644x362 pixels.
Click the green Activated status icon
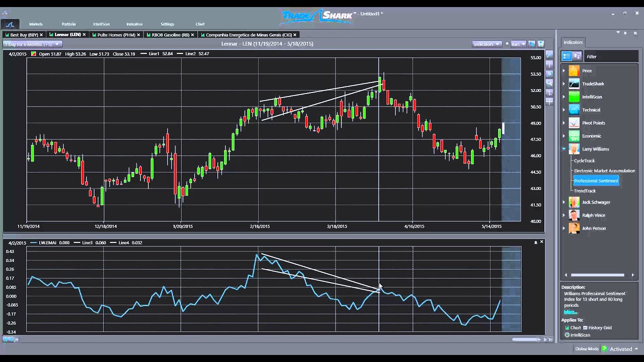[604, 349]
